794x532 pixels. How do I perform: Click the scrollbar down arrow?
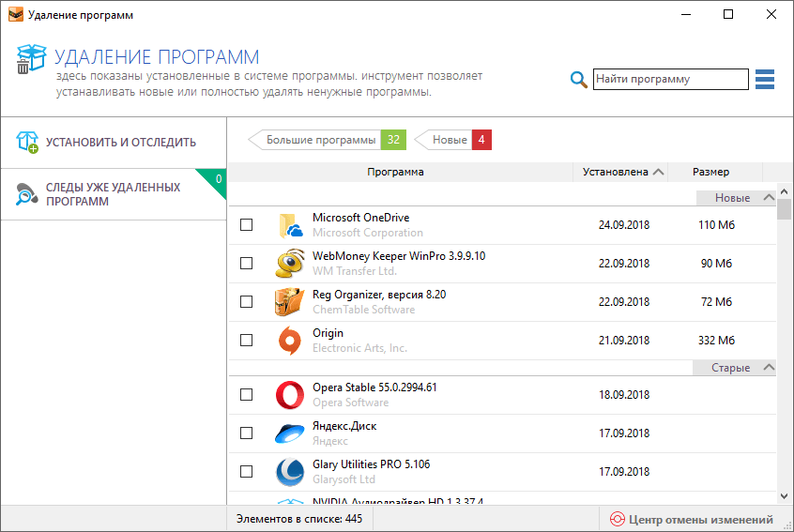[x=785, y=496]
